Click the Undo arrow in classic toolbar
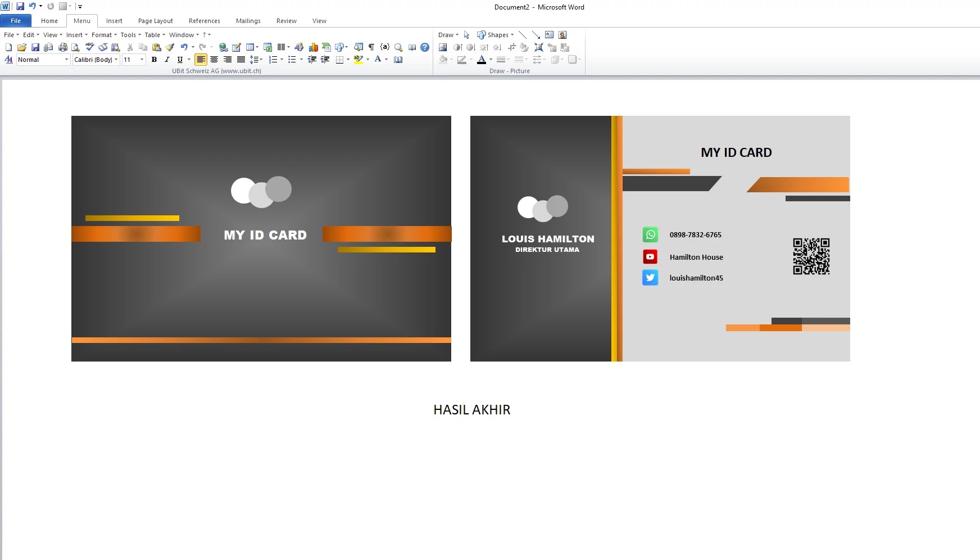980x560 pixels. click(x=184, y=47)
